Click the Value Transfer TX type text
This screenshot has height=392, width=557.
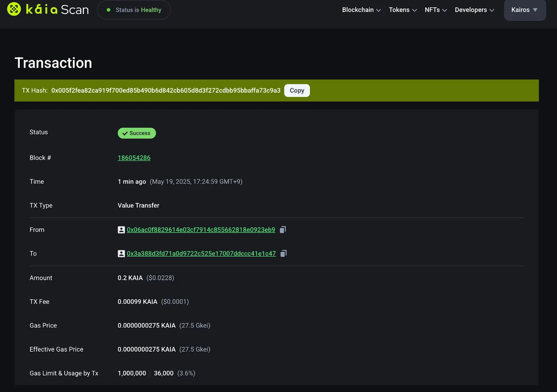[x=138, y=206]
